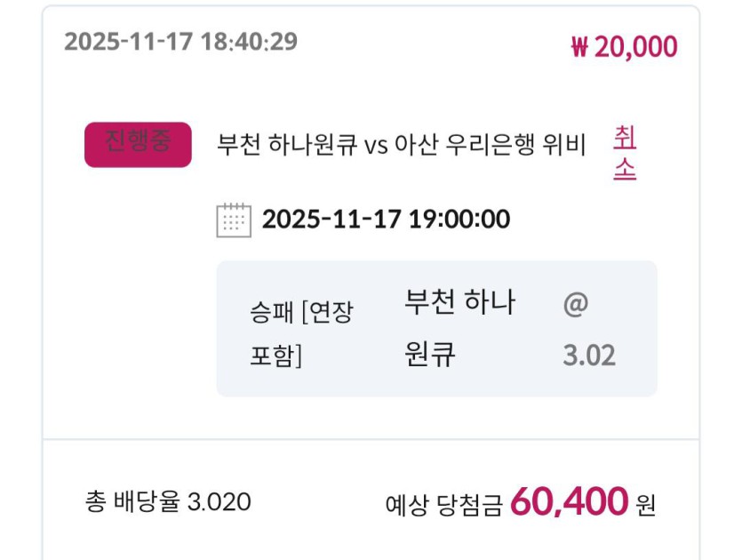Cancel the bet via 취소 link
The image size is (742, 560).
tap(625, 153)
